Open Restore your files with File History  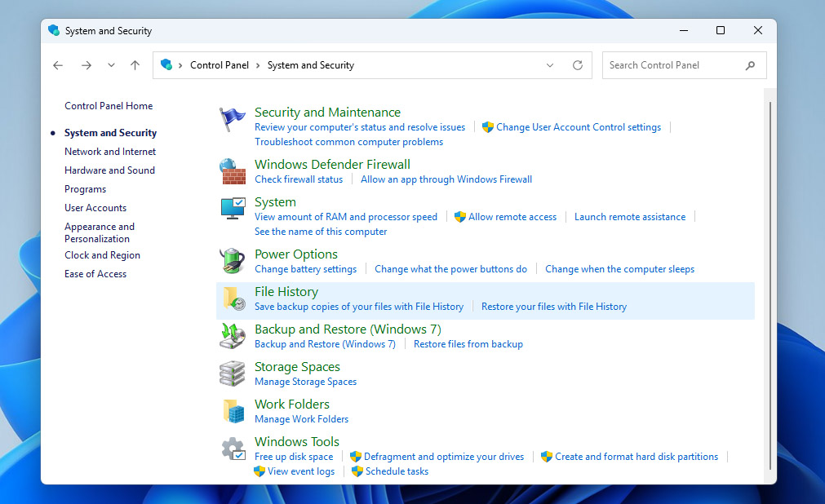tap(554, 307)
